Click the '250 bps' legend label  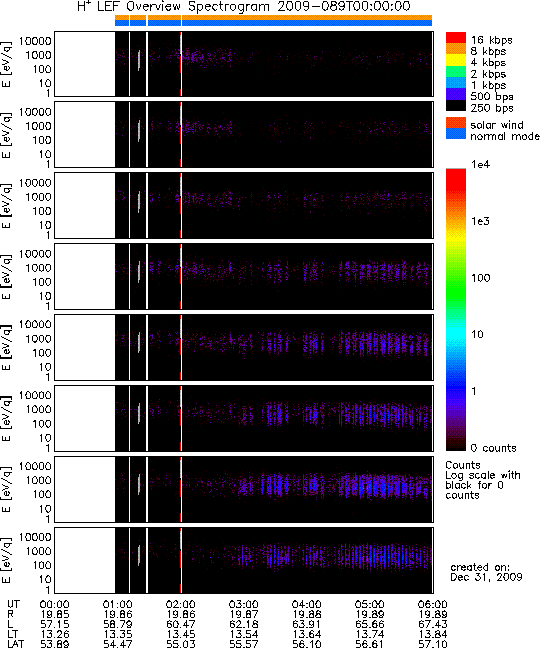click(492, 108)
